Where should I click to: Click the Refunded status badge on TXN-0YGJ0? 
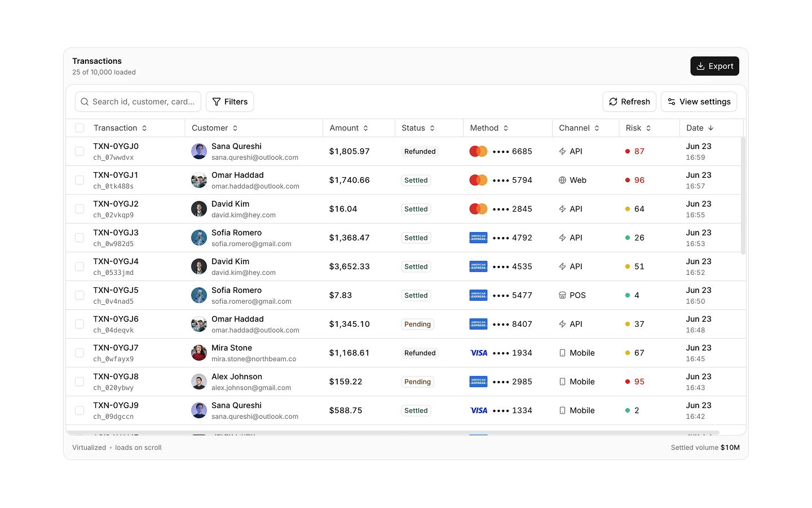420,151
